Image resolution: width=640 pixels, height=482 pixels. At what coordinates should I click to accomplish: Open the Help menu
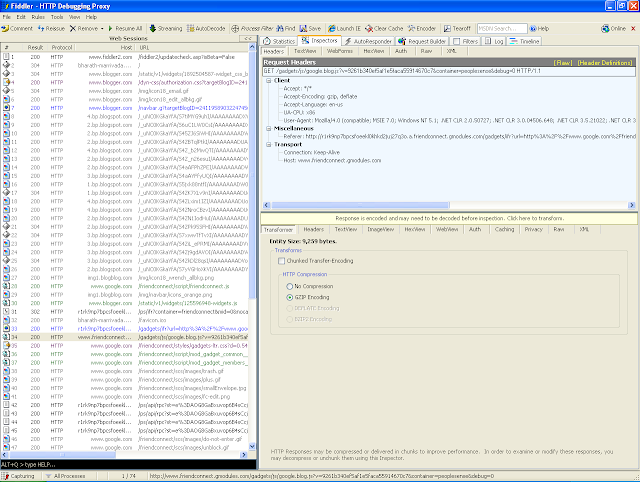[x=91, y=17]
